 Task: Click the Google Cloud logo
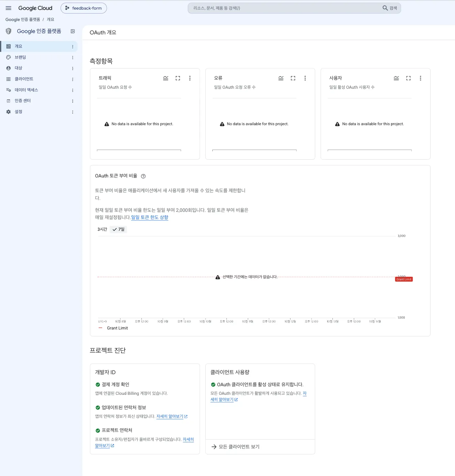point(35,8)
